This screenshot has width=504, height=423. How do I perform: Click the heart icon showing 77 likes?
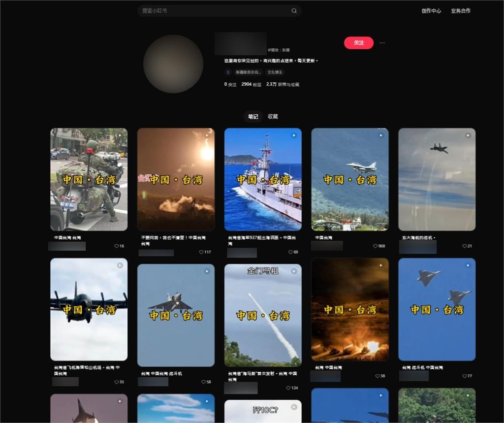click(464, 376)
